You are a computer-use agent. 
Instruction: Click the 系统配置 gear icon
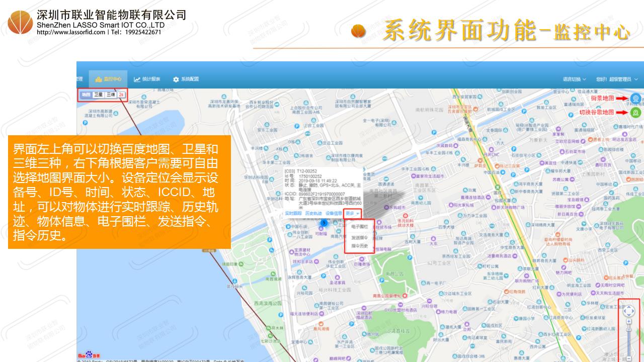[176, 79]
